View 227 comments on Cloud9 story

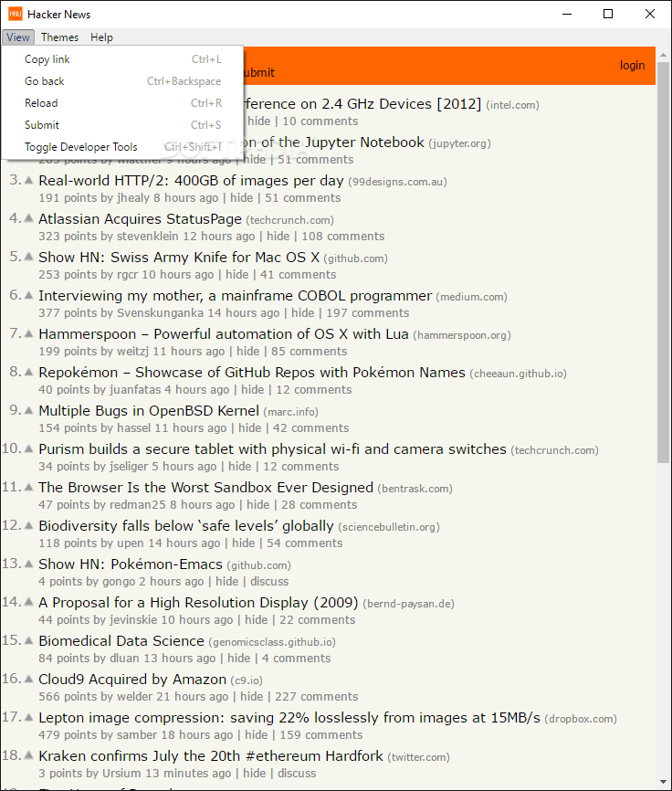click(317, 696)
